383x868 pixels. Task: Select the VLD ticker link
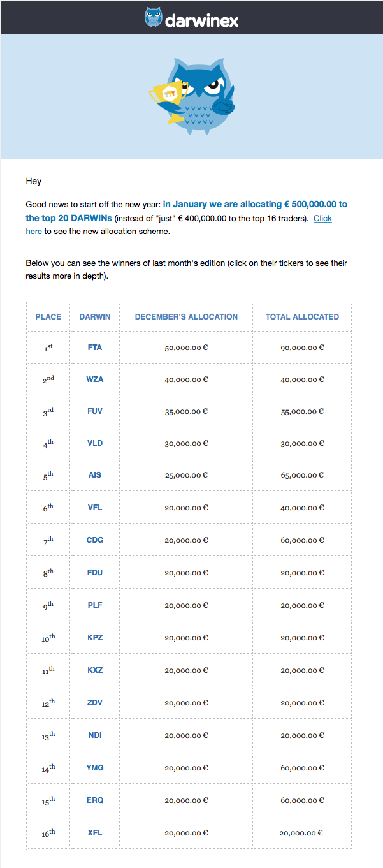[x=95, y=443]
